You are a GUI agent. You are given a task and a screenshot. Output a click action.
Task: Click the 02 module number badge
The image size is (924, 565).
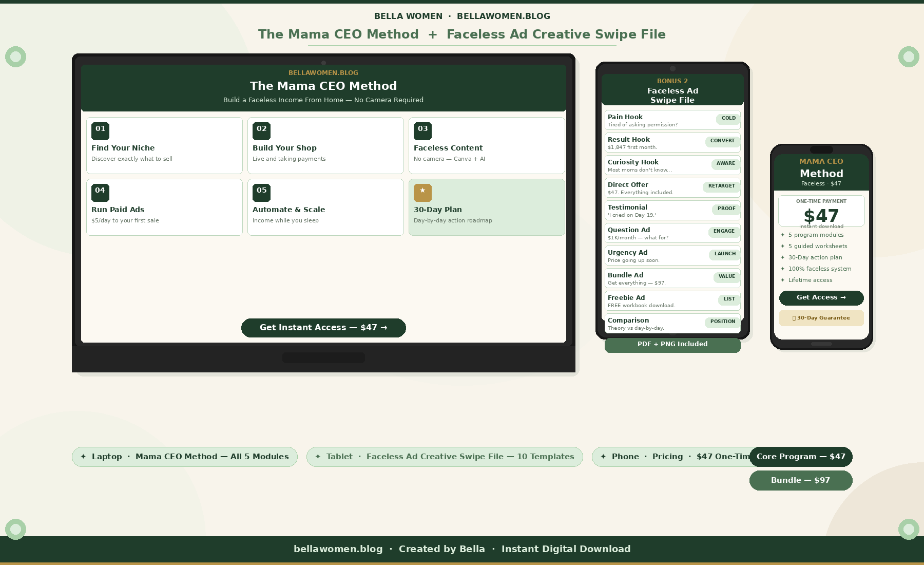tap(261, 131)
